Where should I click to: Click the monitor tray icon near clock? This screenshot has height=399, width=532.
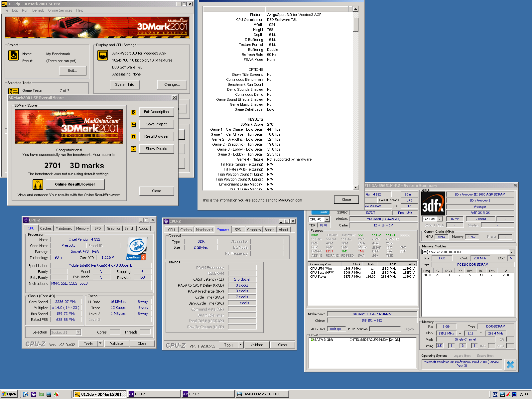[x=514, y=394]
